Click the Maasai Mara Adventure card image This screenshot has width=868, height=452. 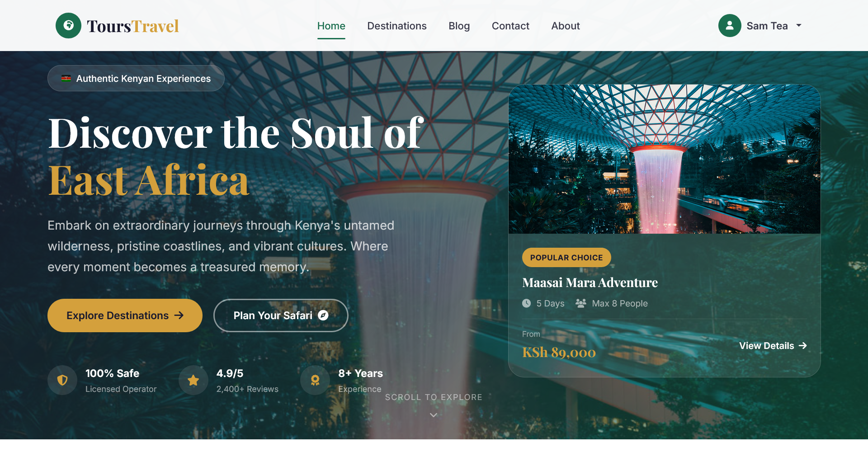[665, 159]
